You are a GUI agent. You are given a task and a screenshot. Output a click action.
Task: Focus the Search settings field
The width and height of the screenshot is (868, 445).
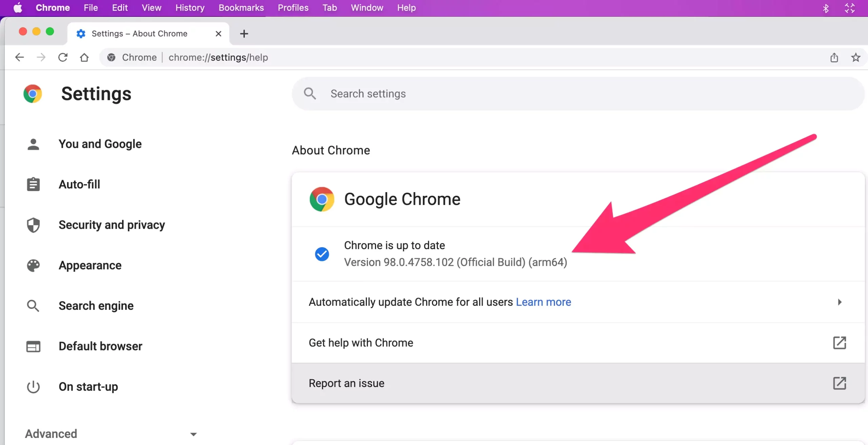click(578, 94)
